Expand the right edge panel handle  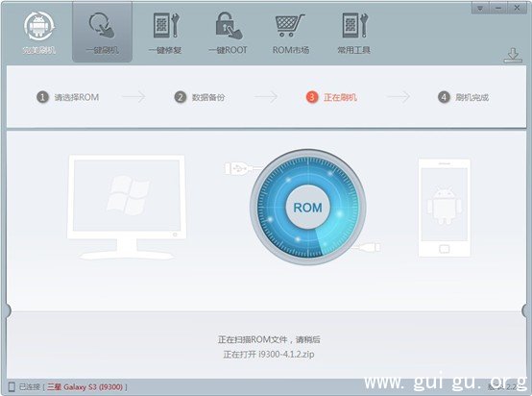point(526,310)
